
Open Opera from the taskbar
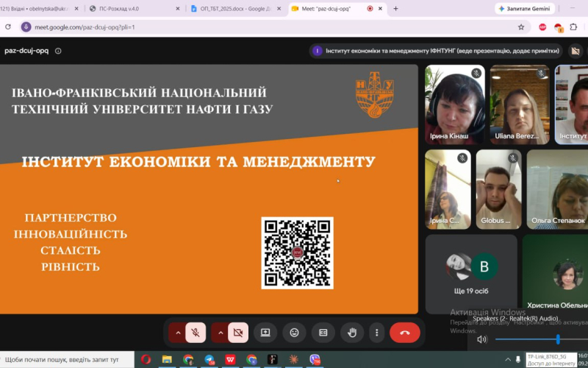(146, 360)
